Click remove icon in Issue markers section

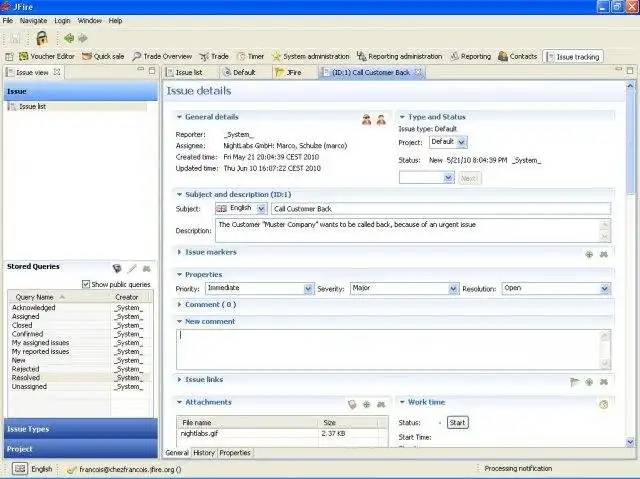604,254
